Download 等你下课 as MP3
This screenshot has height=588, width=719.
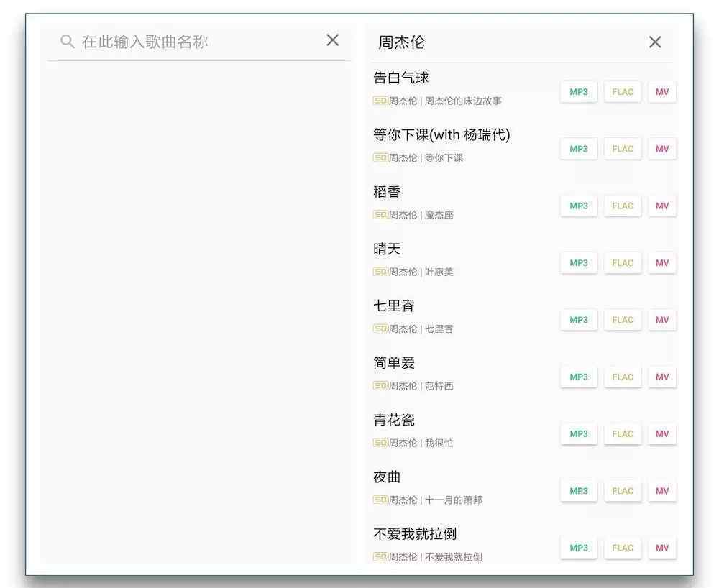pyautogui.click(x=579, y=149)
